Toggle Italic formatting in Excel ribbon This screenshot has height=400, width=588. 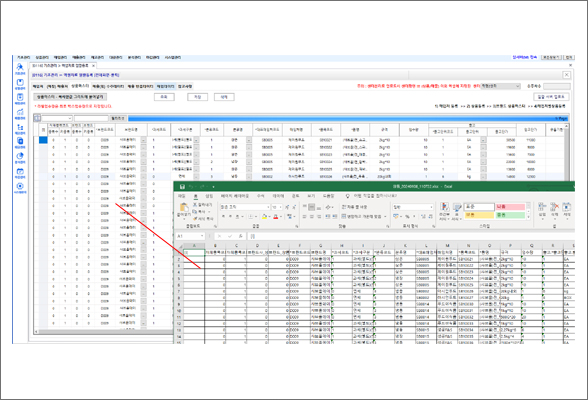pyautogui.click(x=230, y=216)
